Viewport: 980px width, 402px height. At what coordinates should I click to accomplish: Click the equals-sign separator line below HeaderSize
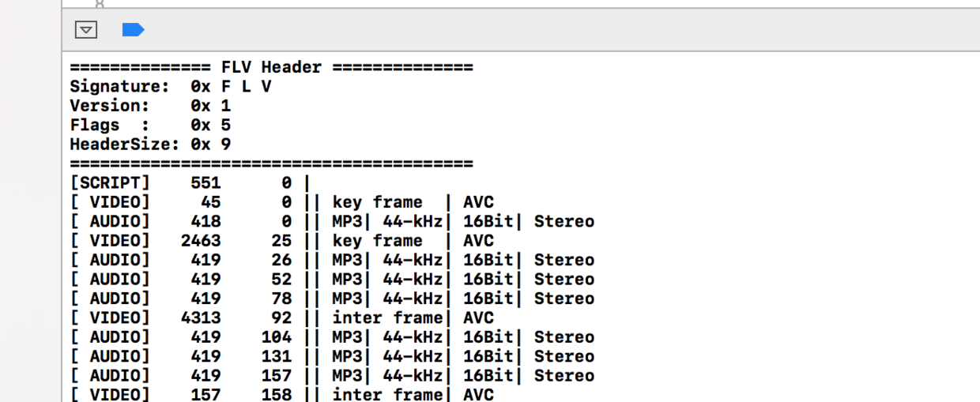point(271,163)
